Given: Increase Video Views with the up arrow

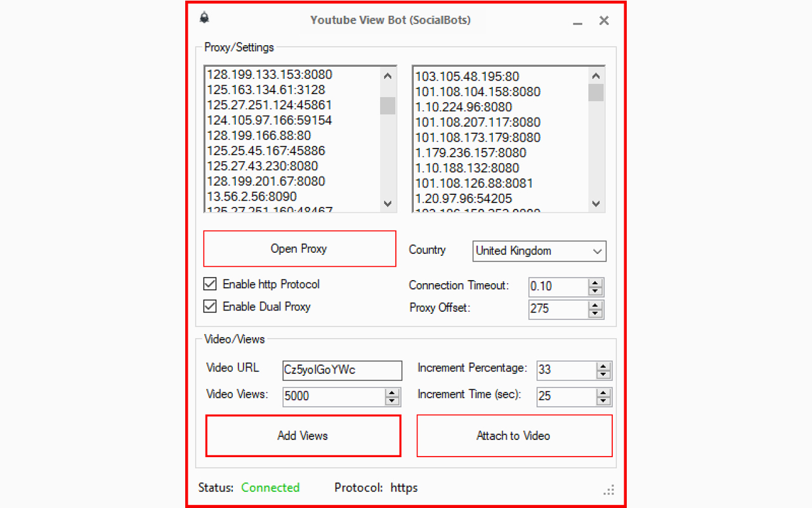Looking at the screenshot, I should [x=393, y=392].
